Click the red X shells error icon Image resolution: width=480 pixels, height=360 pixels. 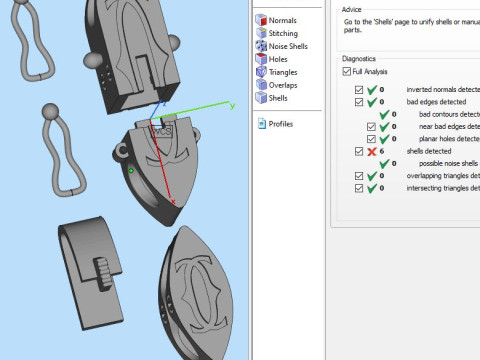coord(372,152)
